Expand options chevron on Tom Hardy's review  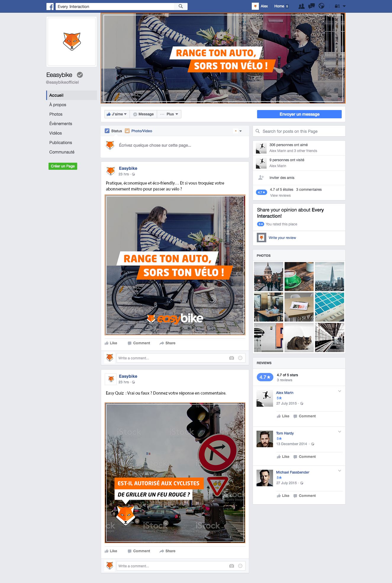pyautogui.click(x=340, y=432)
